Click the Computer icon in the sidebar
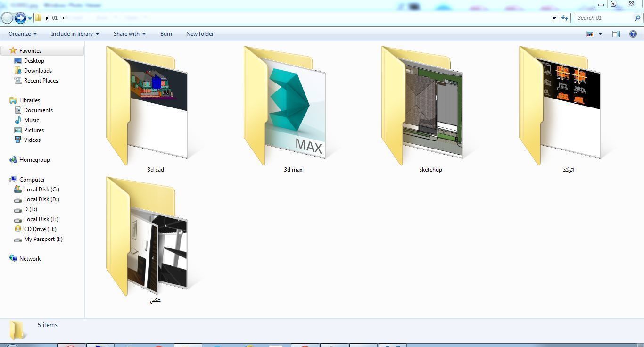The width and height of the screenshot is (644, 347). [x=13, y=180]
